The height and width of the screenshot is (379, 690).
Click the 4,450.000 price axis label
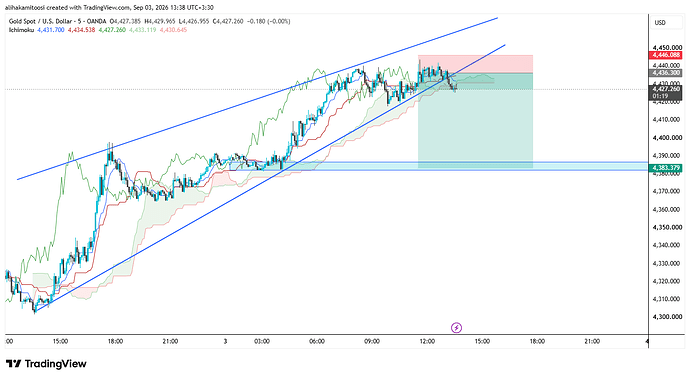point(668,48)
